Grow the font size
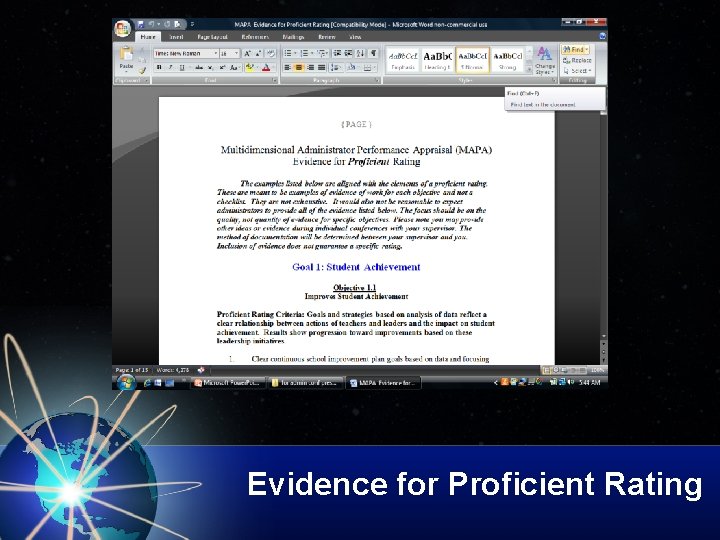The image size is (720, 540). pos(247,54)
